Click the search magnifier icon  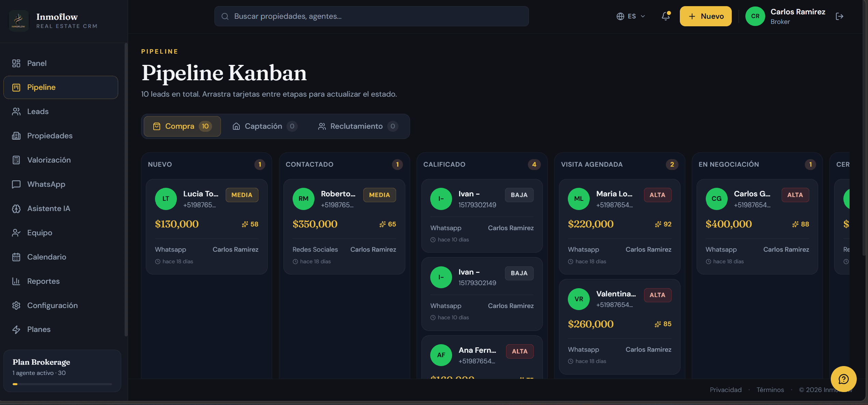click(x=225, y=16)
